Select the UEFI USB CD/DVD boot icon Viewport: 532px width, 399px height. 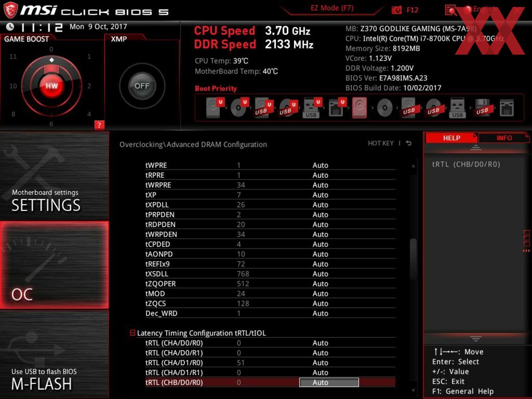(288, 108)
